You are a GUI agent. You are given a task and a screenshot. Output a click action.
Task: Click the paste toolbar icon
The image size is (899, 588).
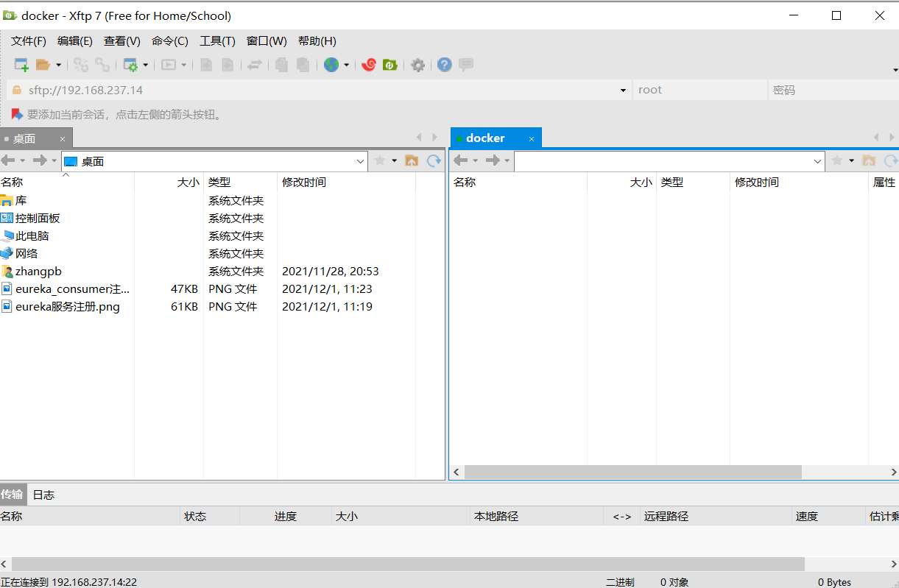(x=303, y=65)
